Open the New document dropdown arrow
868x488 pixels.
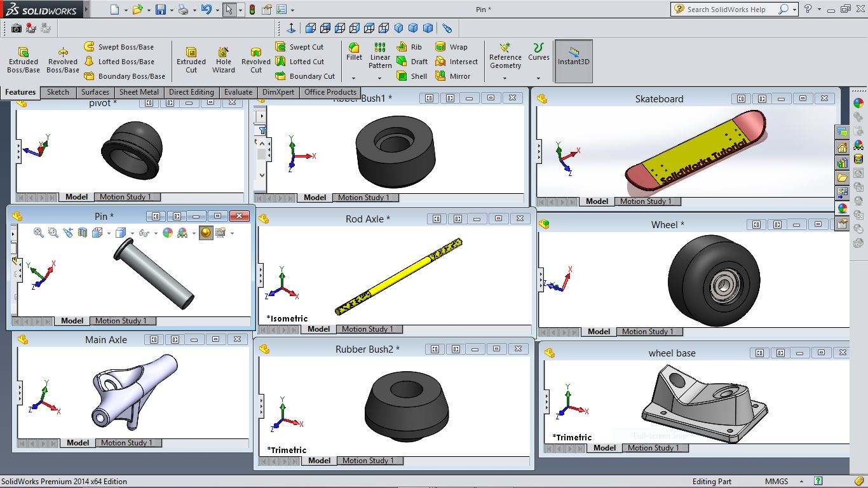pos(126,10)
